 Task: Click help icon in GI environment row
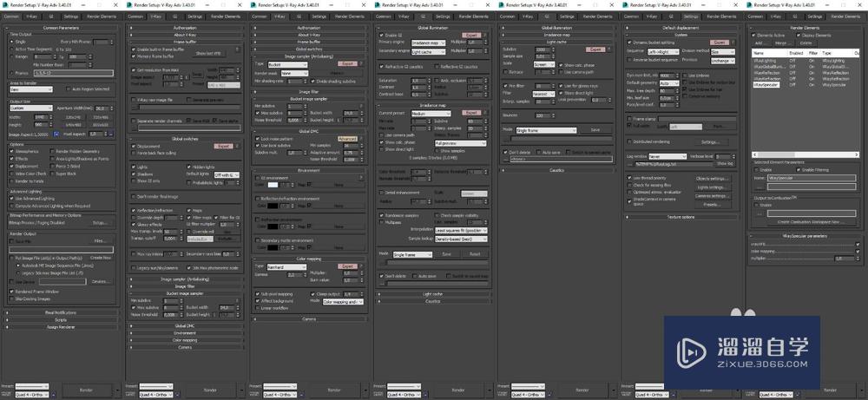361,178
